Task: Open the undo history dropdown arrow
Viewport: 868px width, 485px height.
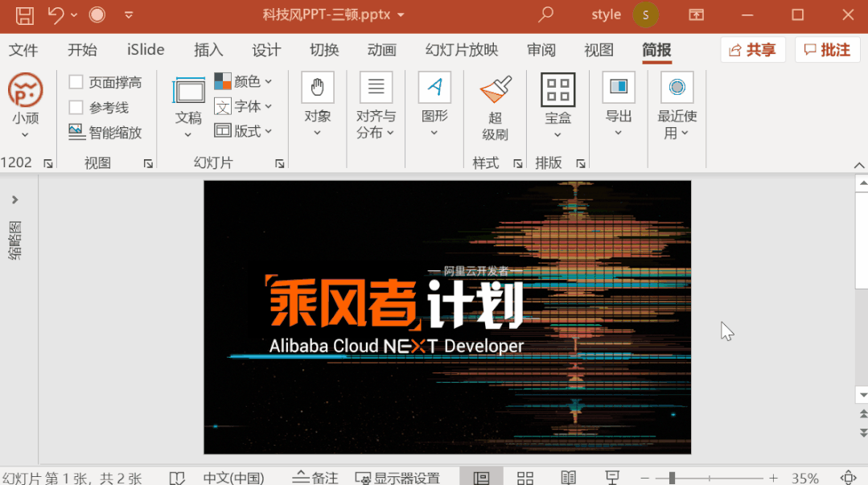Action: [x=74, y=15]
